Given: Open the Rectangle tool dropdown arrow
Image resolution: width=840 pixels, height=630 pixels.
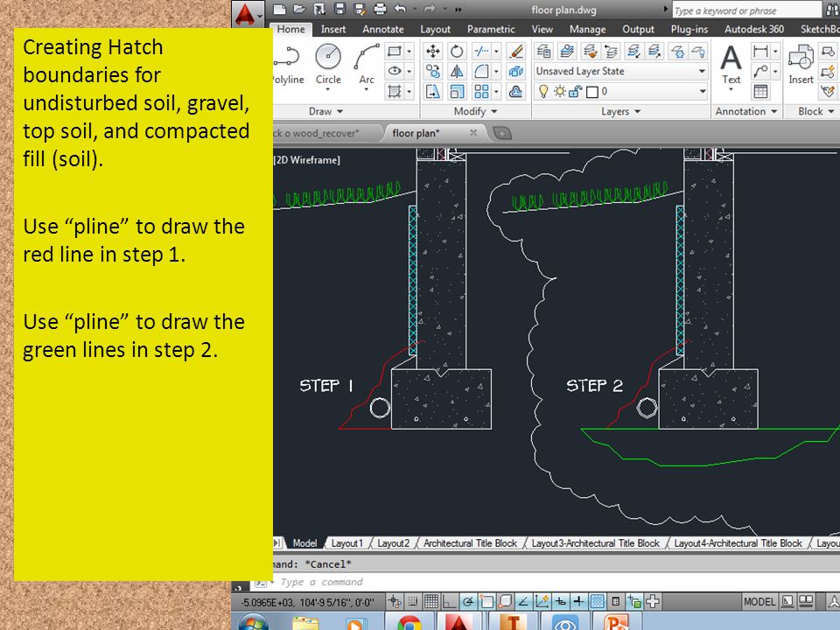Looking at the screenshot, I should [409, 52].
